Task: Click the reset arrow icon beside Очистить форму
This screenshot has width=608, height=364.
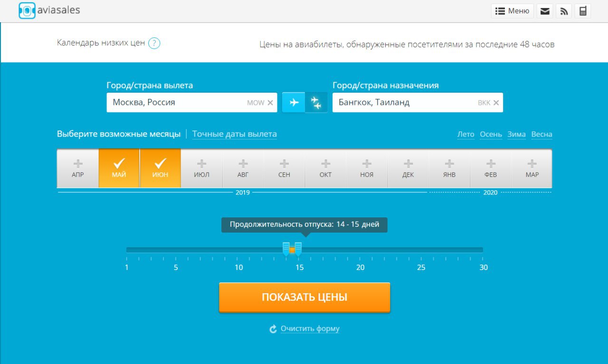Action: click(273, 329)
